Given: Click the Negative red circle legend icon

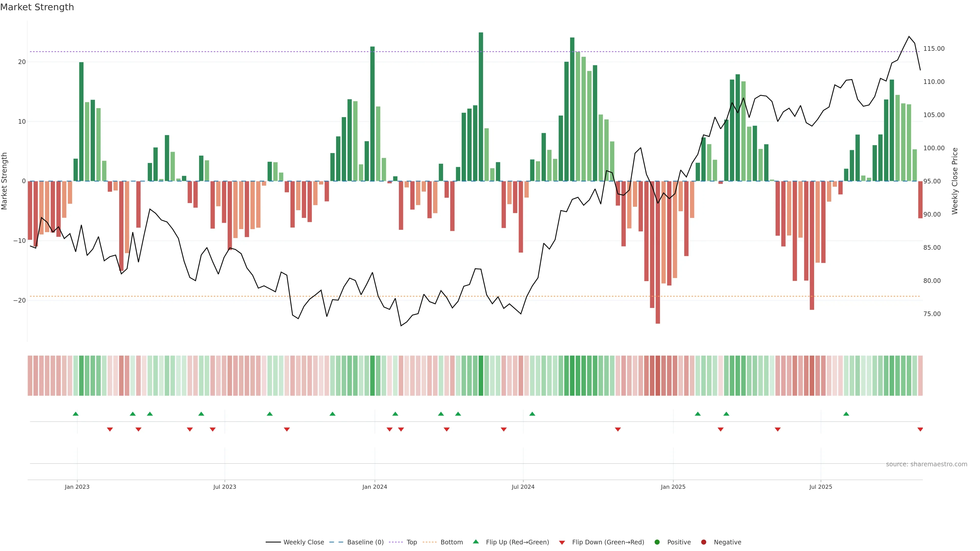Looking at the screenshot, I should [703, 542].
